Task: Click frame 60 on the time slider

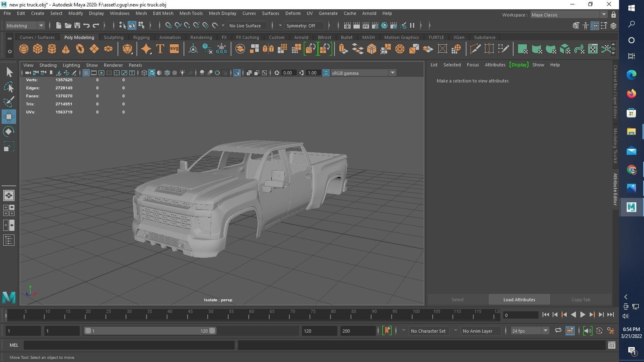Action: [252, 314]
